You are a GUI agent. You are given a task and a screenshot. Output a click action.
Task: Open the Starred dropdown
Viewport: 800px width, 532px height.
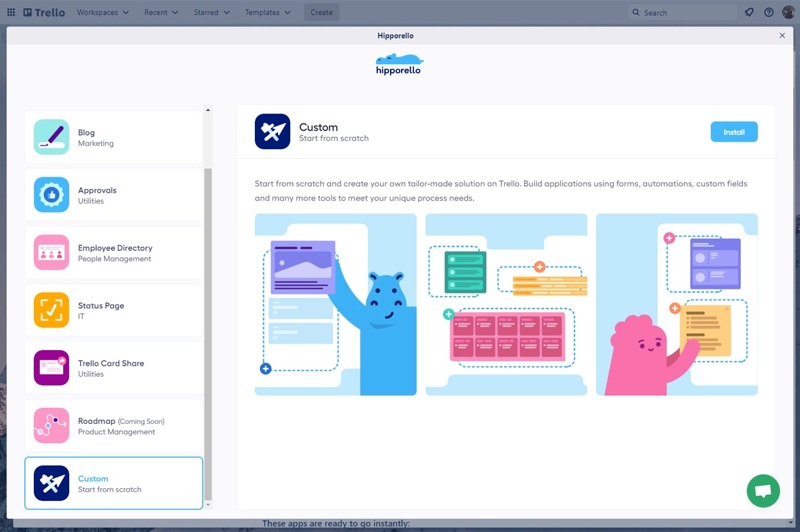coord(211,12)
